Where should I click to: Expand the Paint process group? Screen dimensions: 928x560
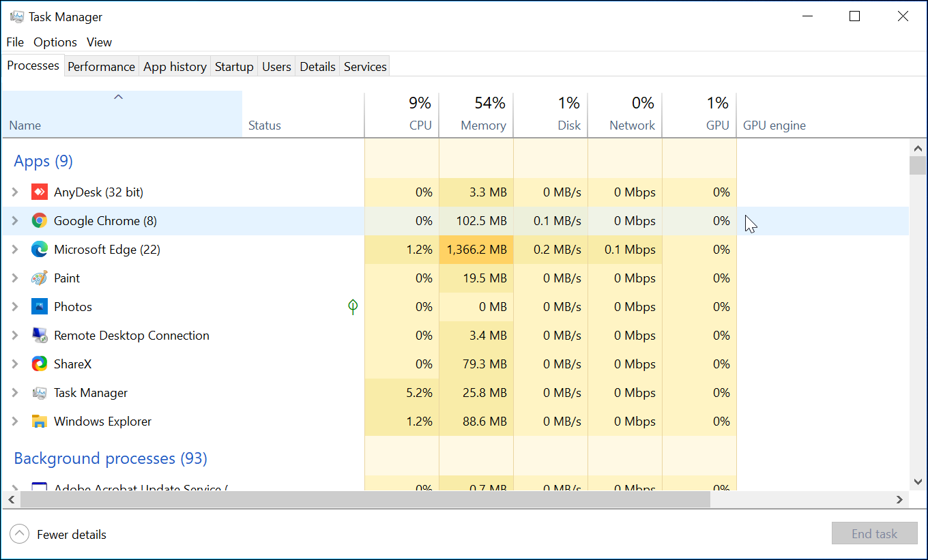tap(15, 278)
